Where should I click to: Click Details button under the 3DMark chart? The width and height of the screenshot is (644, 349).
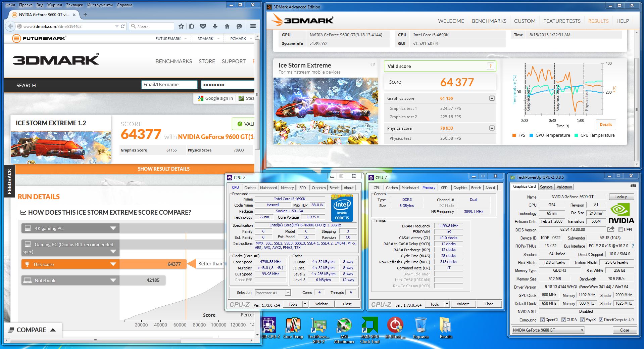click(x=606, y=125)
